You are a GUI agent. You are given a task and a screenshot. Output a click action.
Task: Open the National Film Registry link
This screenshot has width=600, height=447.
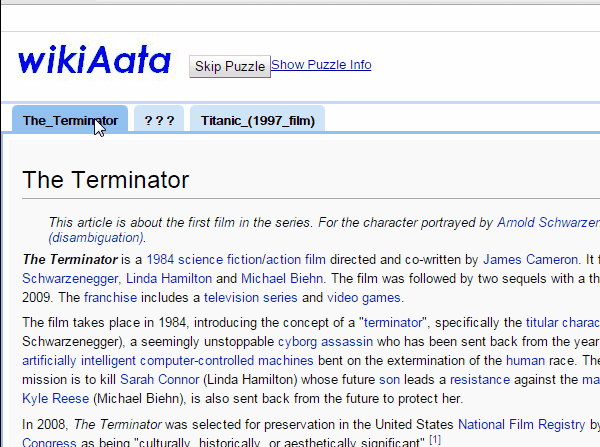coord(522,424)
